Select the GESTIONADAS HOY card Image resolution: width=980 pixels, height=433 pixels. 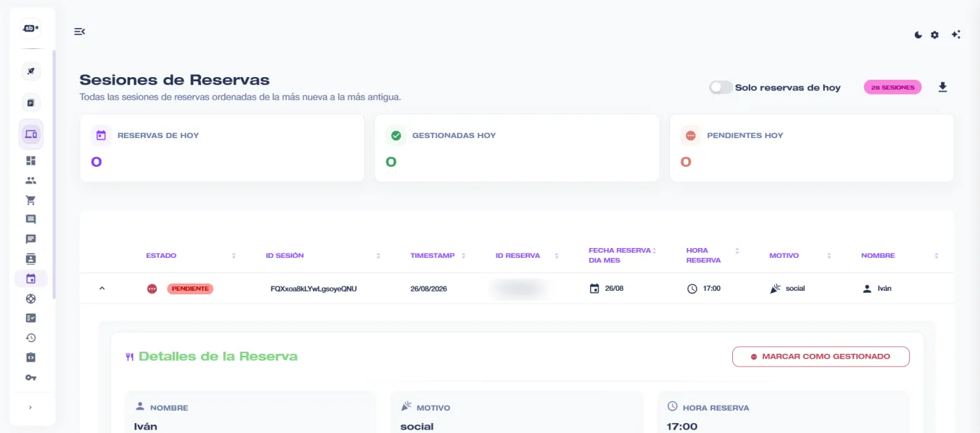517,148
